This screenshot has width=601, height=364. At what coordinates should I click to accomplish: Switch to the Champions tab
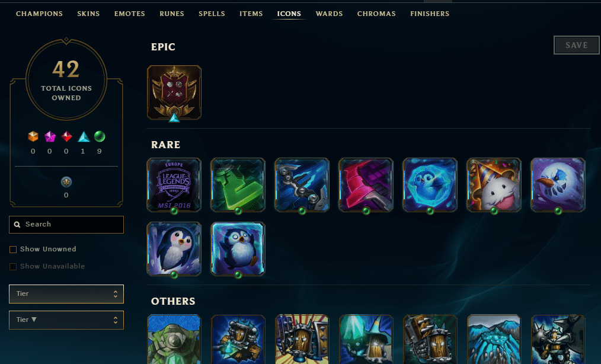[x=40, y=14]
